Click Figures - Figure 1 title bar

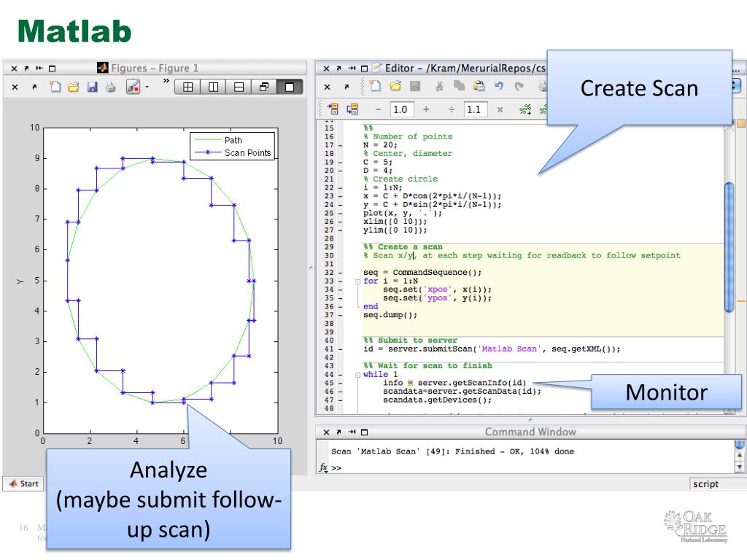click(155, 69)
